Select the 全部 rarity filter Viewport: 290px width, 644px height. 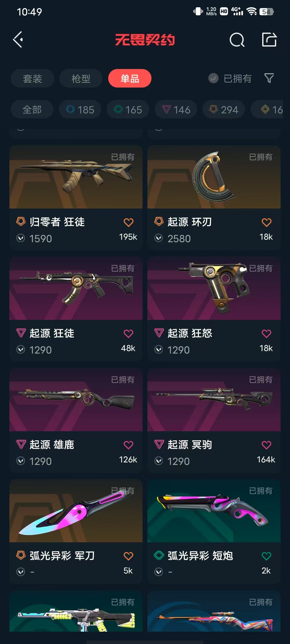point(32,109)
